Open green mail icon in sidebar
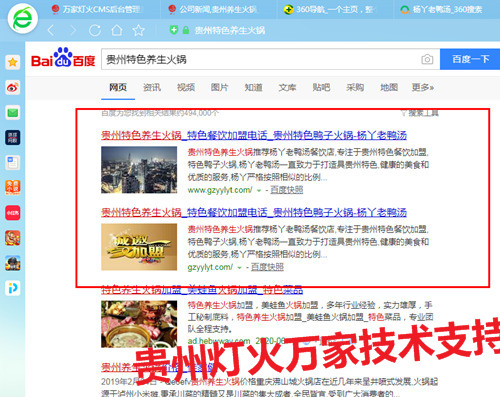 pyautogui.click(x=13, y=113)
